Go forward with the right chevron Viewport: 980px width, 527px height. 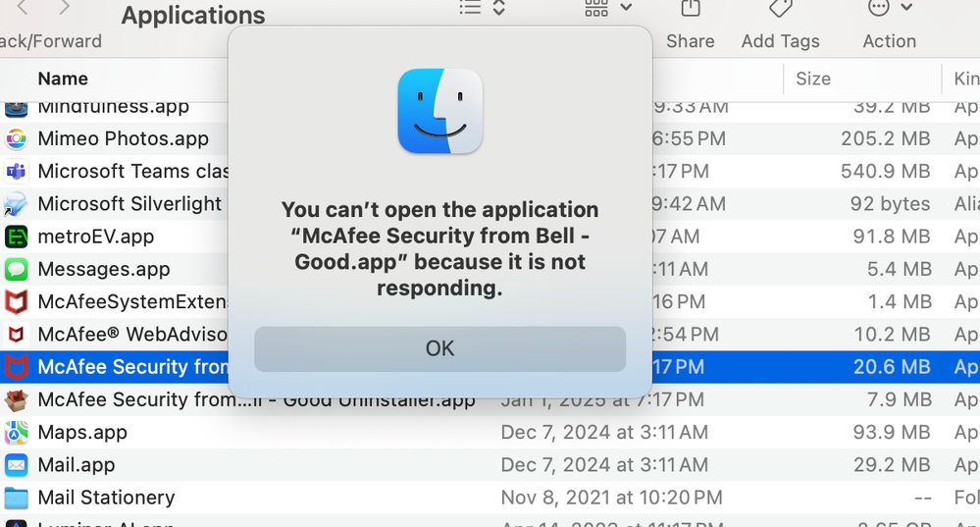click(64, 8)
